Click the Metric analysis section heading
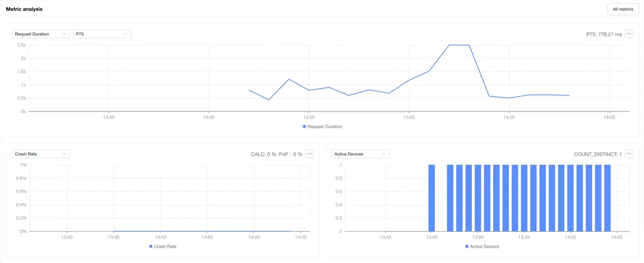Image resolution: width=644 pixels, height=263 pixels. pyautogui.click(x=24, y=9)
